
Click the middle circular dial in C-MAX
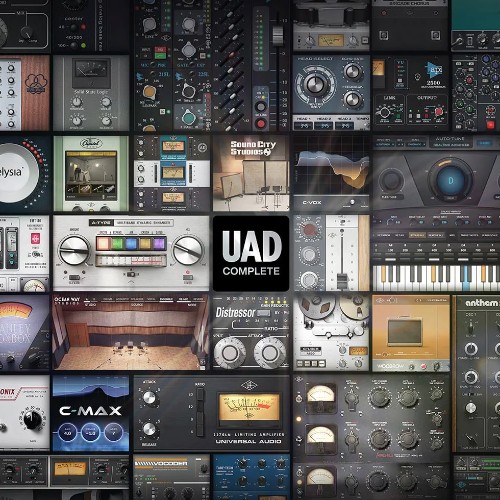90,433
